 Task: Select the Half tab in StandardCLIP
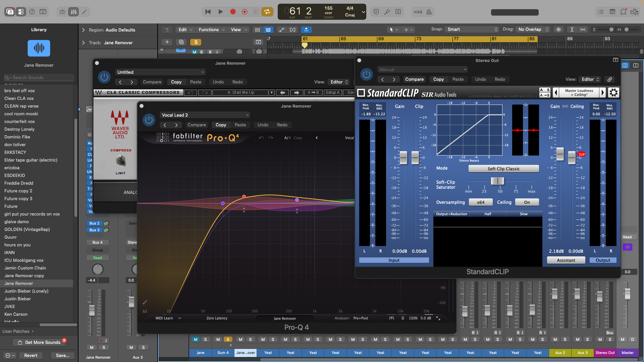[x=488, y=214]
